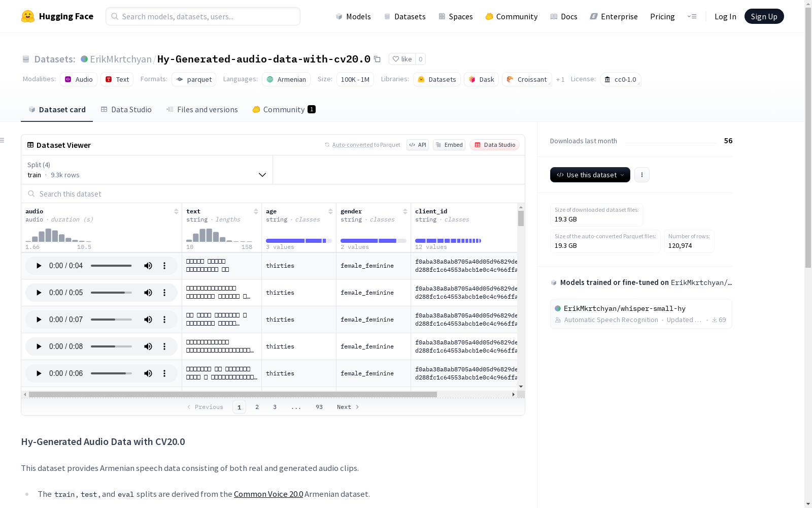Open the Data Studio tab
This screenshot has width=812, height=508.
click(x=126, y=110)
